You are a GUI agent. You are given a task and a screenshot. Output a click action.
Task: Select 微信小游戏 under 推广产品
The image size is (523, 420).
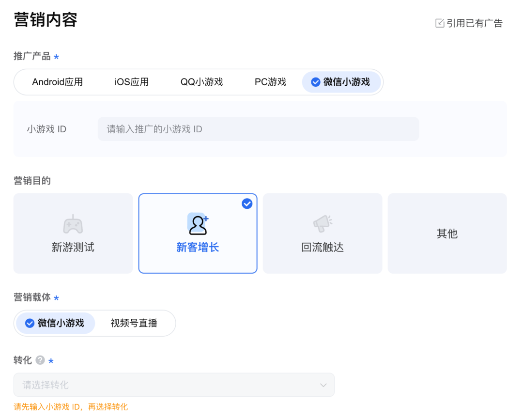(341, 82)
